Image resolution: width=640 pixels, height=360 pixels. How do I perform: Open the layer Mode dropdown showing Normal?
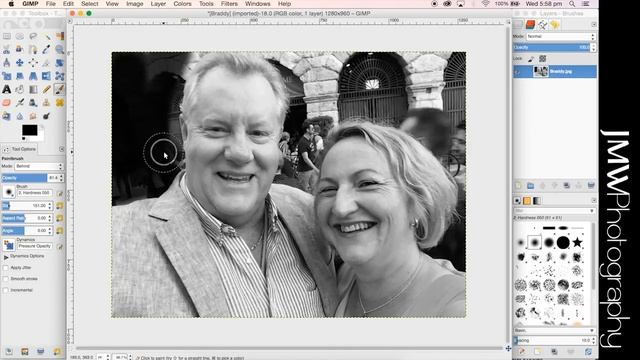click(561, 37)
